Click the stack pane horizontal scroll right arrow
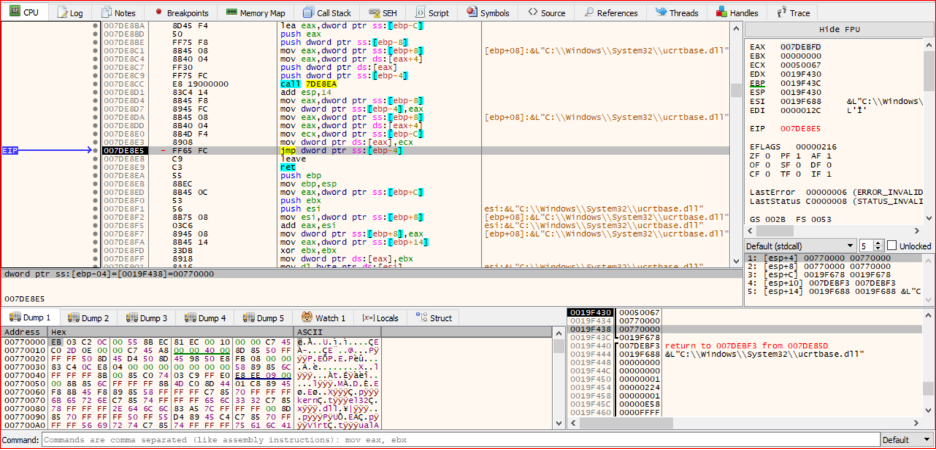This screenshot has width=936, height=450. click(916, 423)
